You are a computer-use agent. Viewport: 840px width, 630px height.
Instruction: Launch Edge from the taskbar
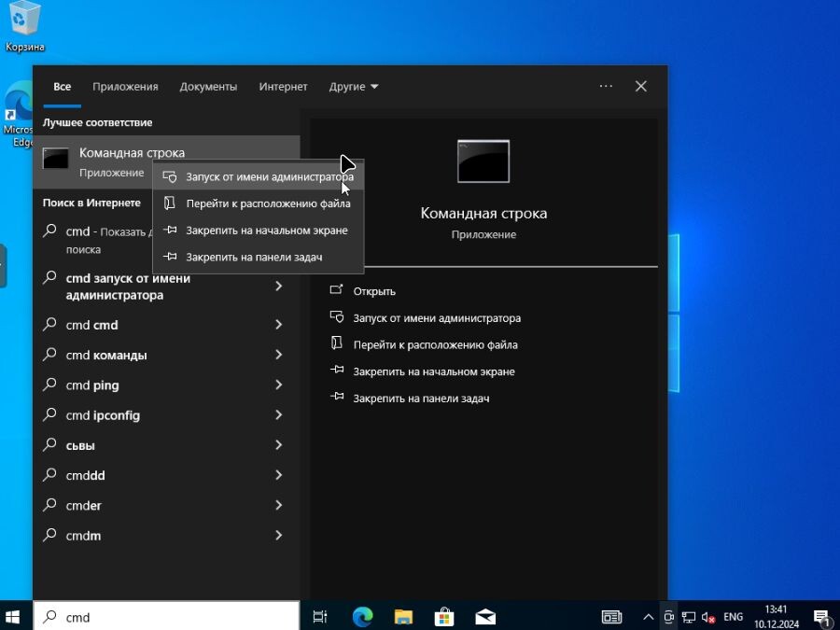(x=363, y=617)
